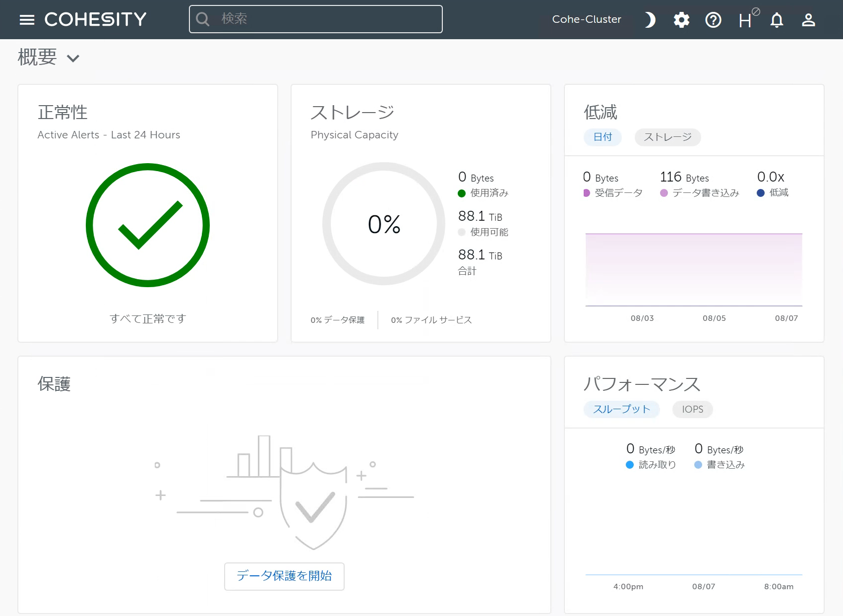Viewport: 843px width, 616px height.
Task: Open the help question mark icon
Action: (x=713, y=20)
